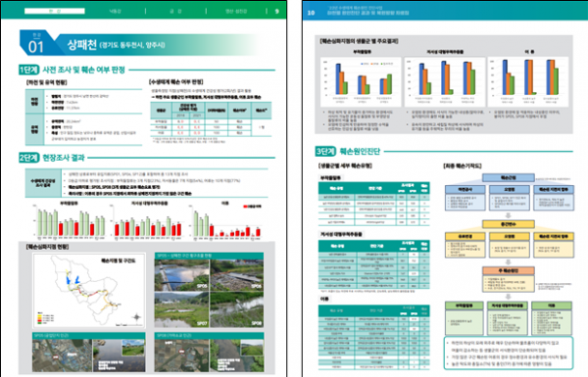Viewport: 588px width, 377px height.
Task: Open the 영산·섬진강 header tab
Action: point(236,11)
